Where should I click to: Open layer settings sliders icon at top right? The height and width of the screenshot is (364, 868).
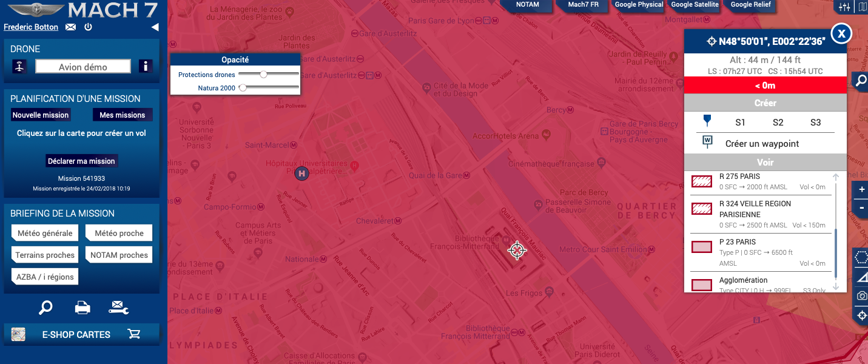pos(844,7)
